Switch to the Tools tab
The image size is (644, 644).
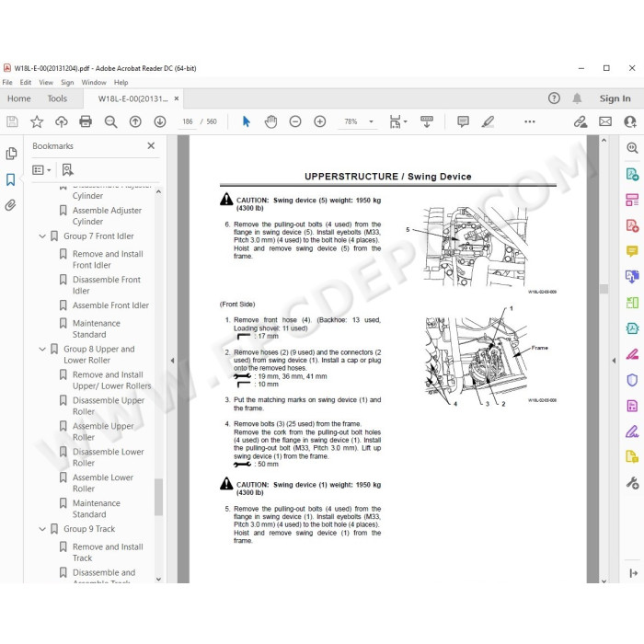point(57,98)
